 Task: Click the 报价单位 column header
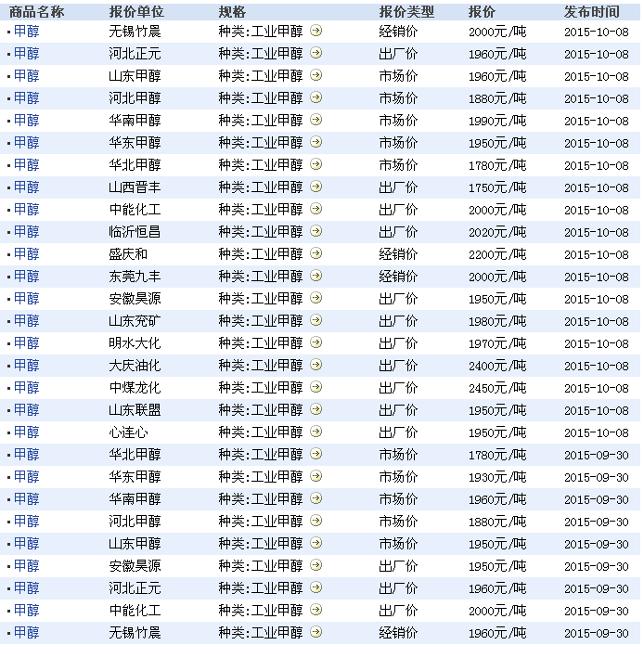tap(136, 12)
